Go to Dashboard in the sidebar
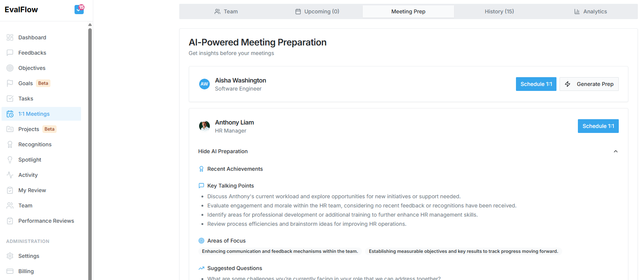Viewport: 644px width, 280px height. [41, 37]
